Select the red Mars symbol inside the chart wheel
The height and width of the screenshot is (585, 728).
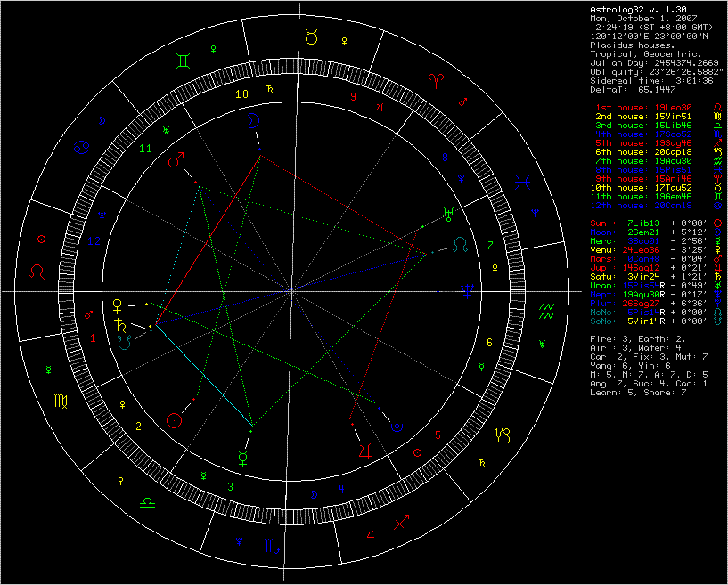pos(177,161)
